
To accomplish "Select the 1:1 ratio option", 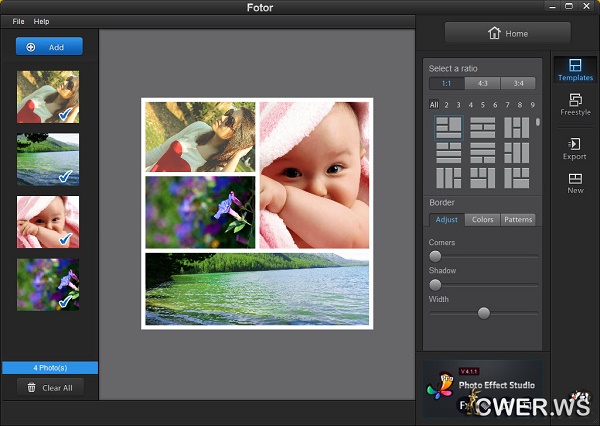I will tap(447, 83).
